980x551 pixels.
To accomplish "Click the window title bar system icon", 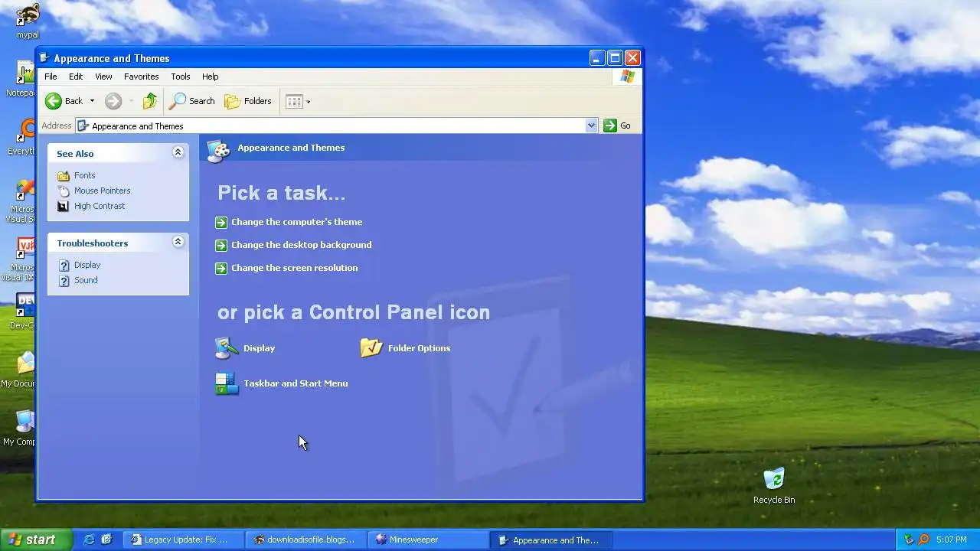I will click(x=45, y=58).
